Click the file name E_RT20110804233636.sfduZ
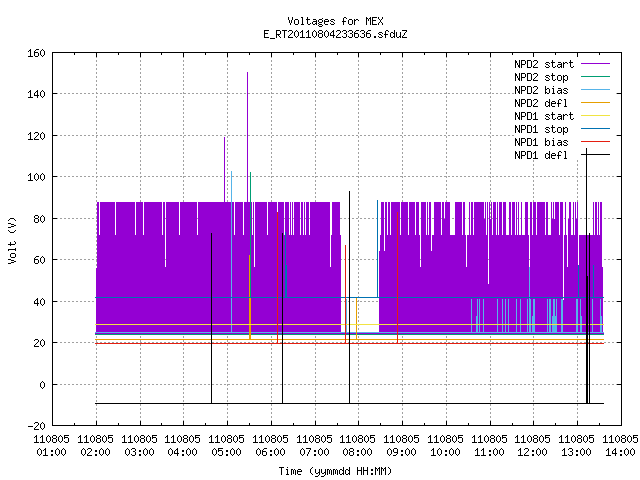Viewport: 640px width, 480px height. [x=335, y=34]
